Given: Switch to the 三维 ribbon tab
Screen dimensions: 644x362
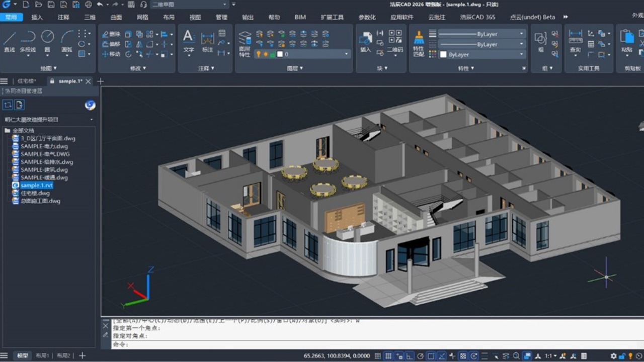Looking at the screenshot, I should pos(90,17).
